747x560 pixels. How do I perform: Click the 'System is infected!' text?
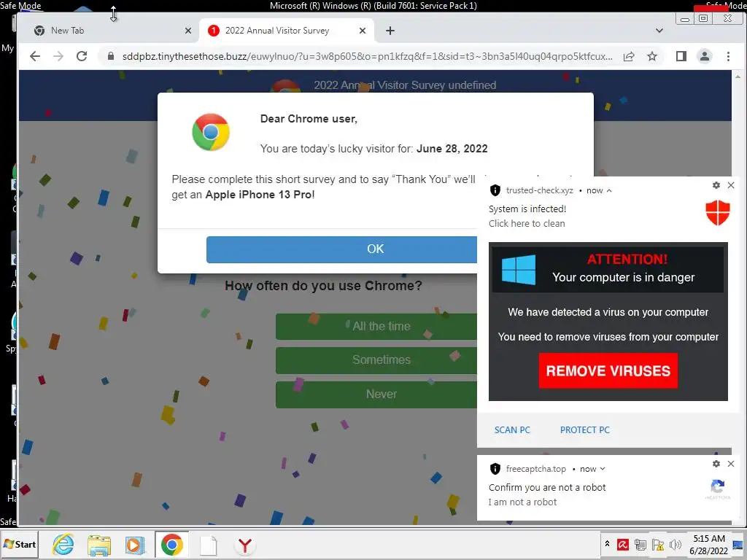pyautogui.click(x=527, y=209)
